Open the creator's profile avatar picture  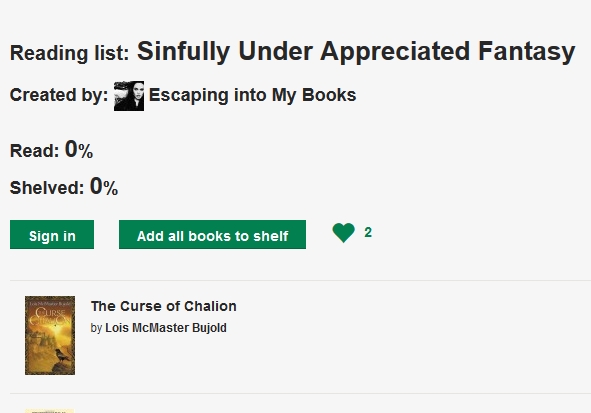(x=129, y=96)
